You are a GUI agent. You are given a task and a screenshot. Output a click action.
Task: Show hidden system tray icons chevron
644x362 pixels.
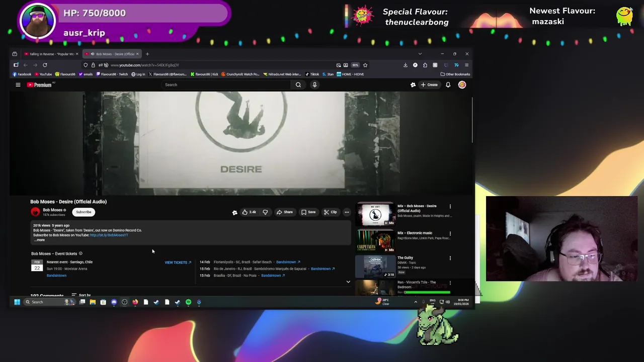click(x=416, y=302)
